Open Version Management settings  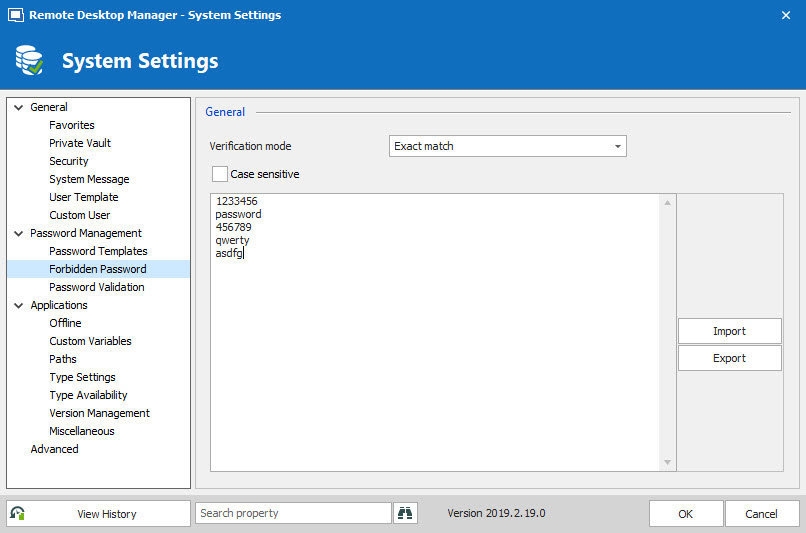point(99,413)
